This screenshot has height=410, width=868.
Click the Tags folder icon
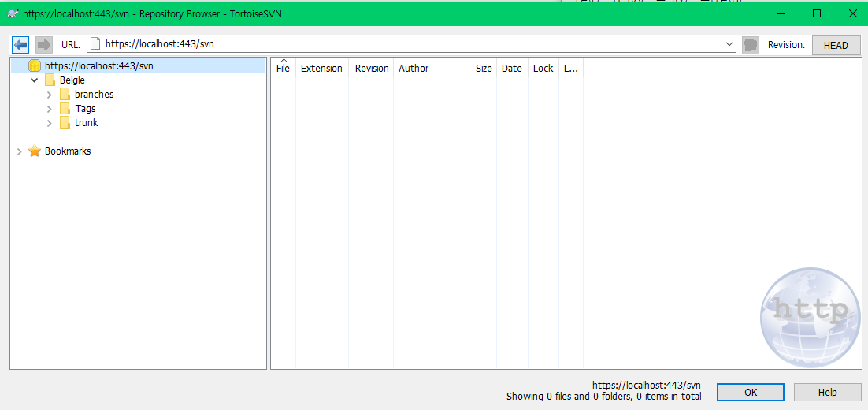[x=65, y=109]
